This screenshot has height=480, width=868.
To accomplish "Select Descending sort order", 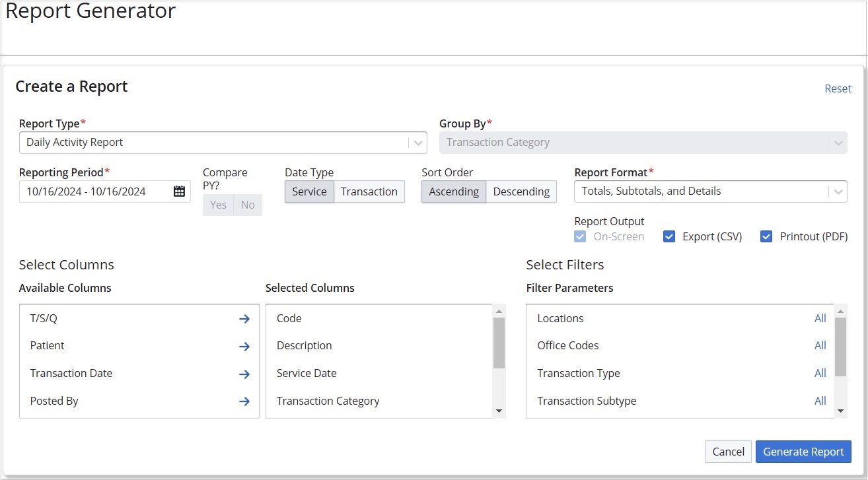I will [521, 191].
